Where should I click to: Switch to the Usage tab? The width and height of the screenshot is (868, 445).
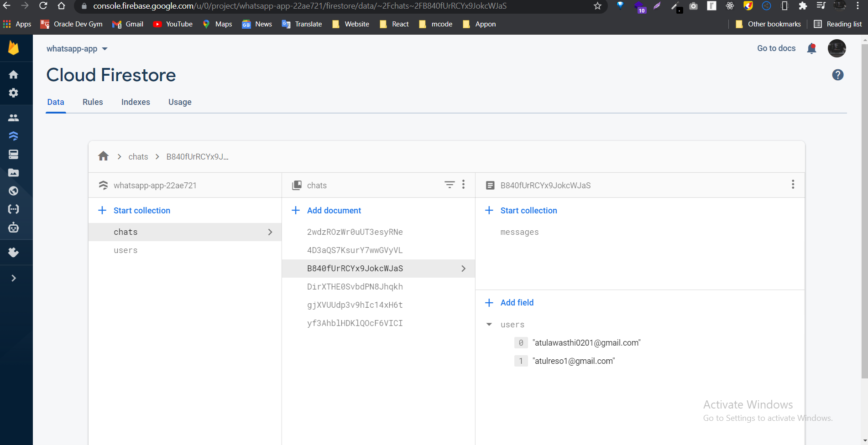[x=180, y=102]
